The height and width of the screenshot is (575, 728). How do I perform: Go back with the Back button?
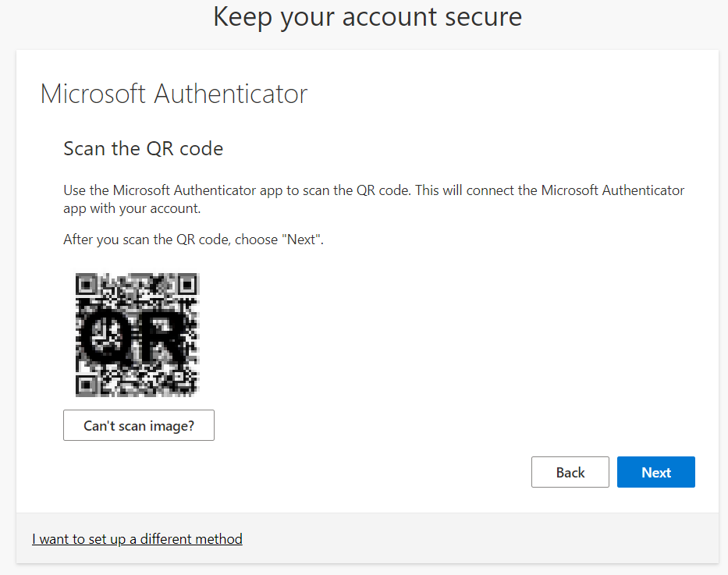point(570,472)
